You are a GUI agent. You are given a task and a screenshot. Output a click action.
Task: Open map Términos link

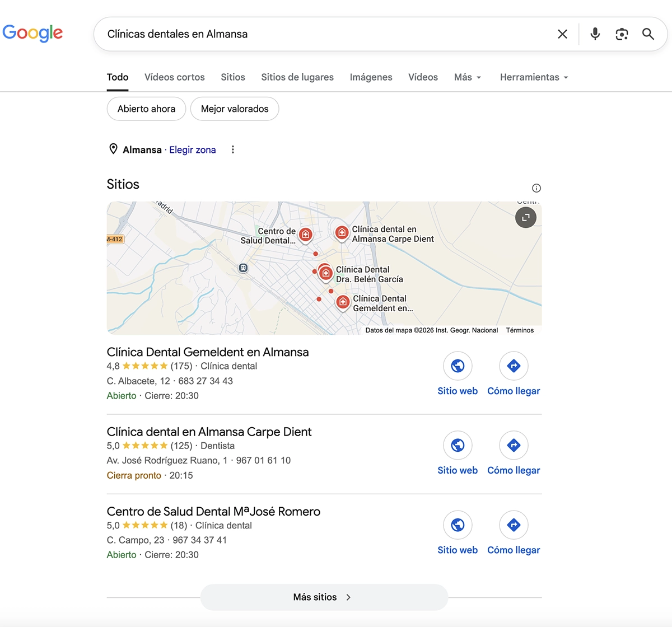click(520, 330)
